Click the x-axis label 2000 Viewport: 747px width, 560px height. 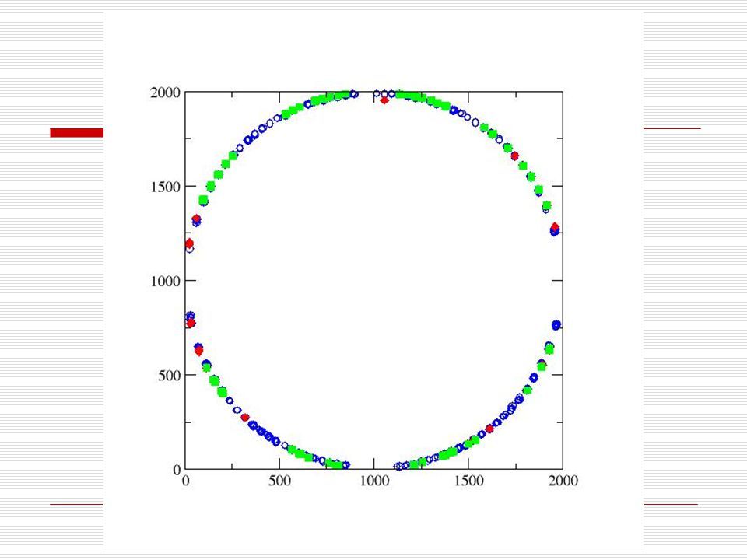click(563, 481)
